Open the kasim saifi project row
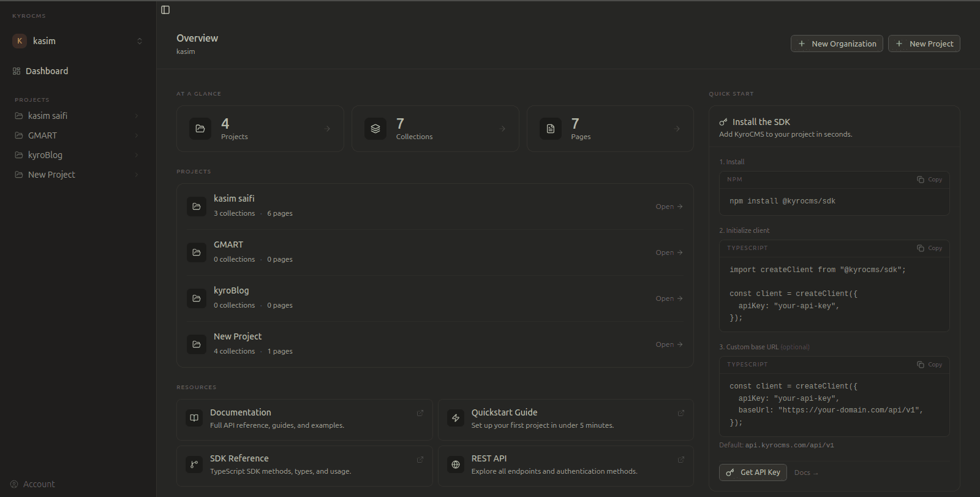The image size is (980, 497). (x=435, y=207)
